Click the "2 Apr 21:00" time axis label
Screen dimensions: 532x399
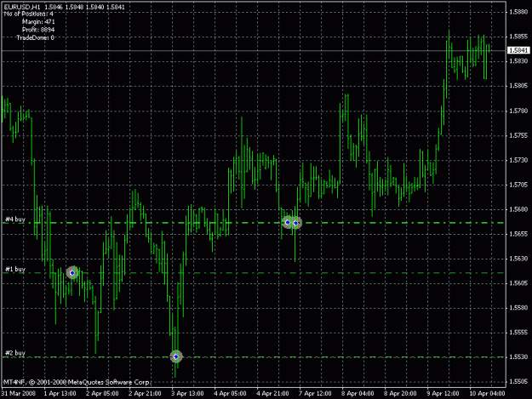[145, 394]
